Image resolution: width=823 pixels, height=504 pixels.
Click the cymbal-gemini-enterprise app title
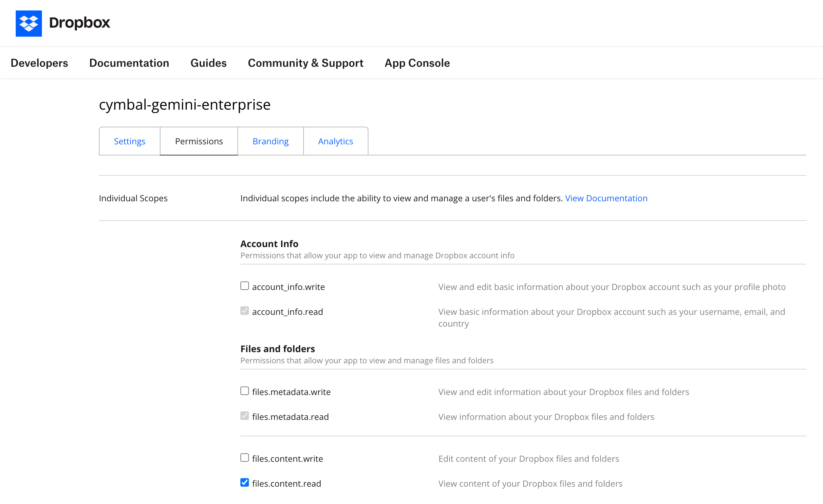pos(184,104)
